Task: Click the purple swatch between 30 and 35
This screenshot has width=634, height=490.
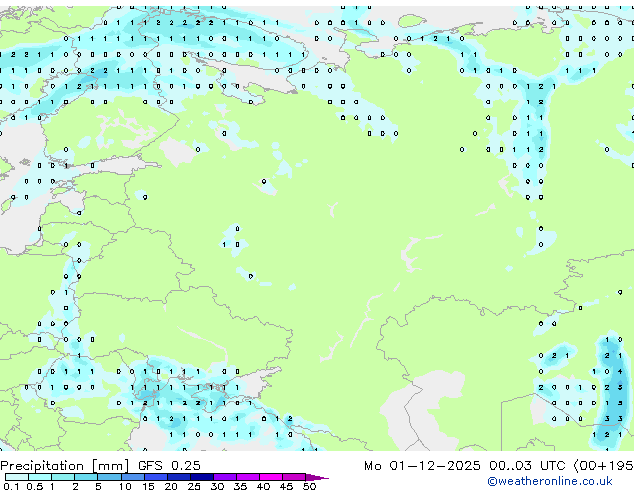Action: tap(224, 477)
